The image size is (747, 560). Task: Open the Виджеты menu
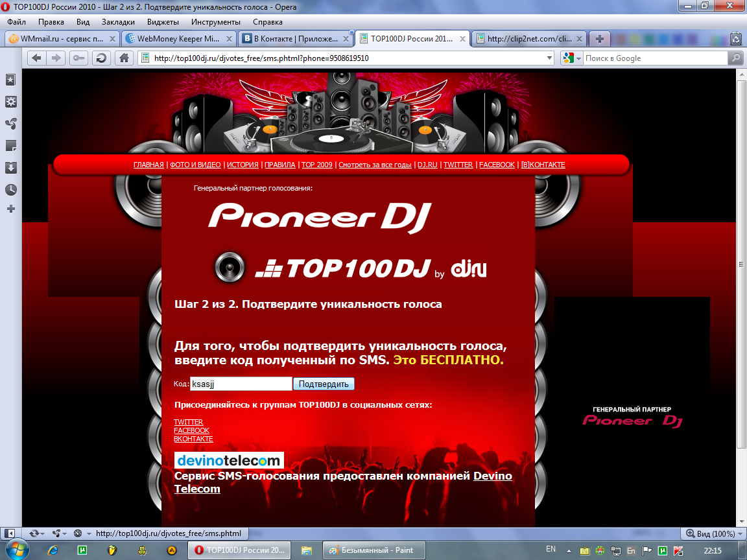pyautogui.click(x=163, y=22)
